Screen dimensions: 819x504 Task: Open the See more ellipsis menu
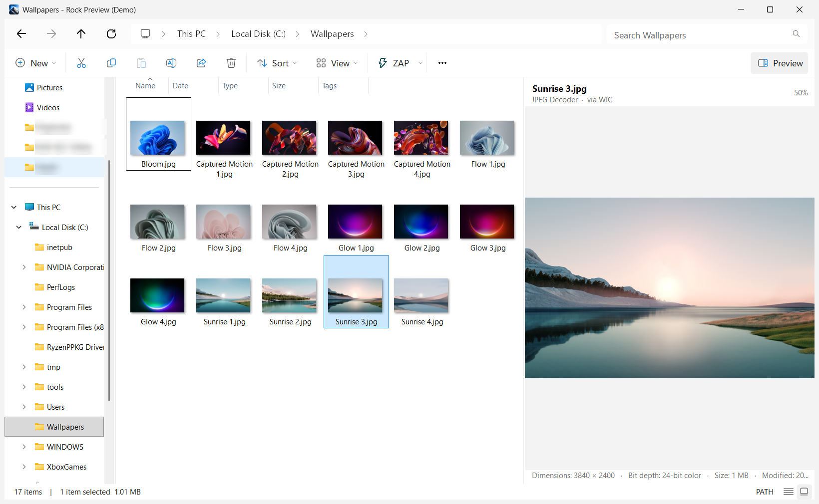pyautogui.click(x=442, y=63)
